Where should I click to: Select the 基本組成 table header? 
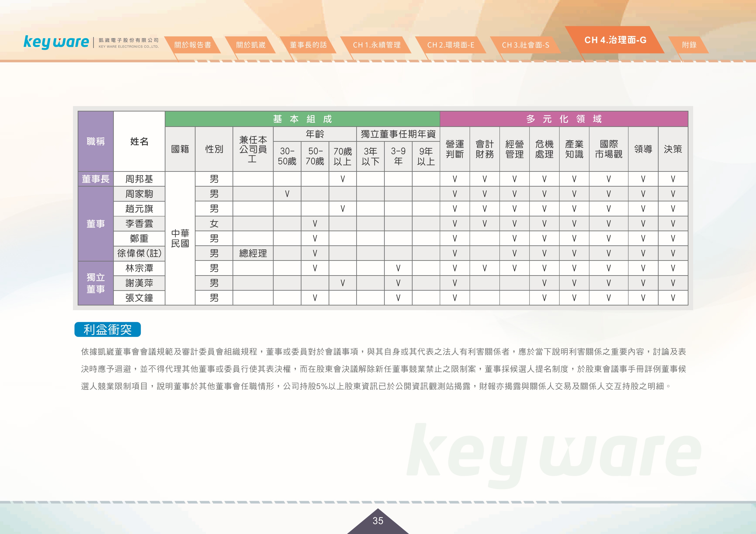tap(302, 119)
